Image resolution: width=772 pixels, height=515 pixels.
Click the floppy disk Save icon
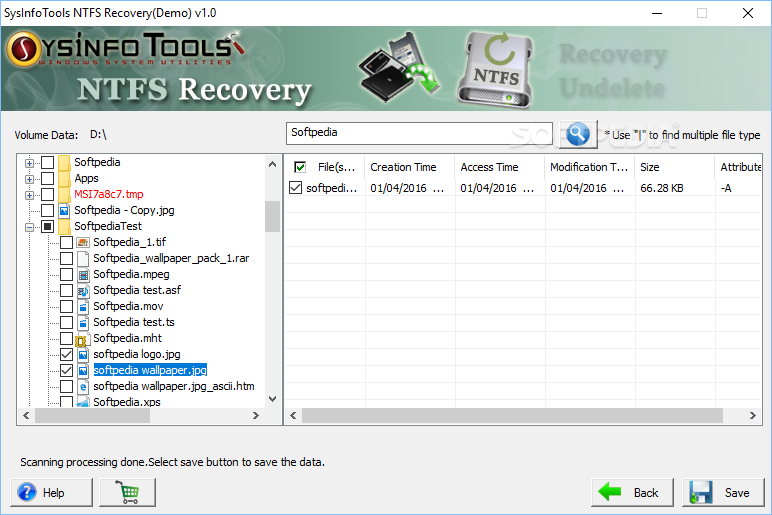coord(701,492)
